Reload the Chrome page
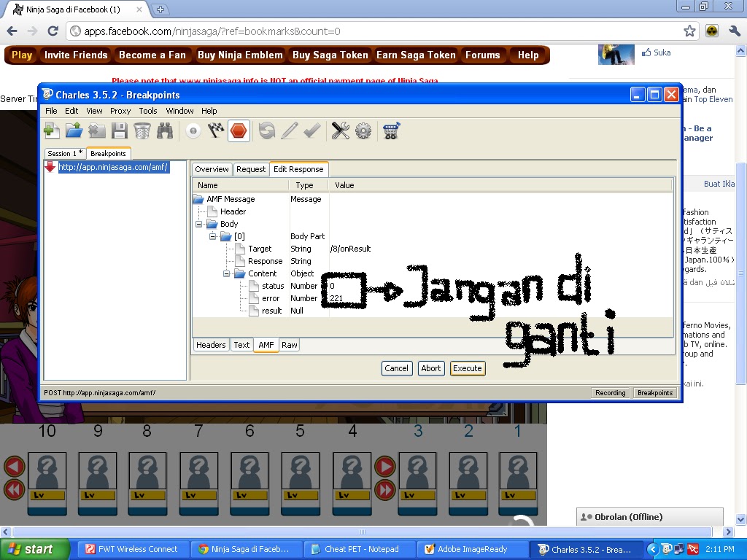Screen dimensions: 747x560 pos(53,31)
